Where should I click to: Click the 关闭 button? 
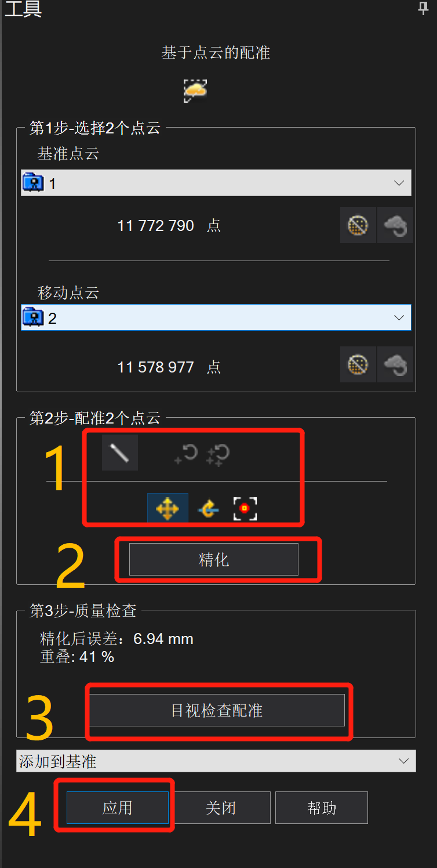tap(221, 808)
